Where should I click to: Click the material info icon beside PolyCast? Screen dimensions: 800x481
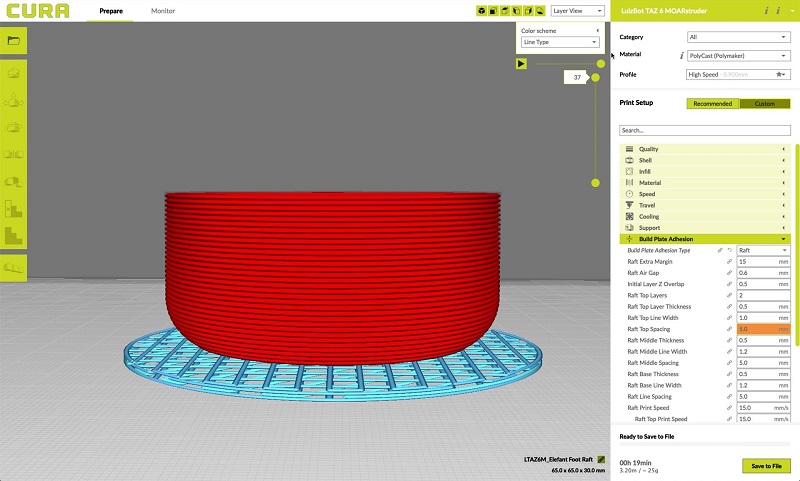click(681, 56)
